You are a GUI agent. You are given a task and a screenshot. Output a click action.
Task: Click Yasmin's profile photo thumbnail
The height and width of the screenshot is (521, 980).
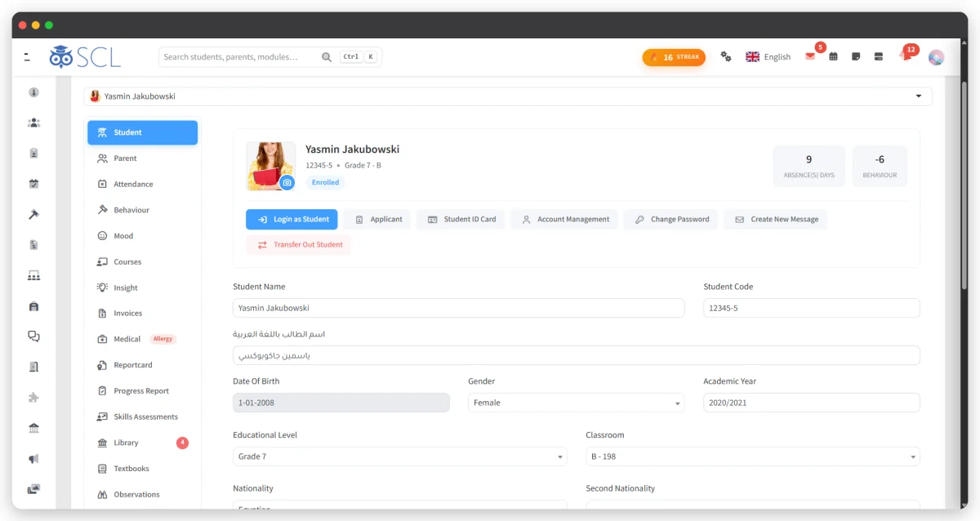click(x=270, y=166)
